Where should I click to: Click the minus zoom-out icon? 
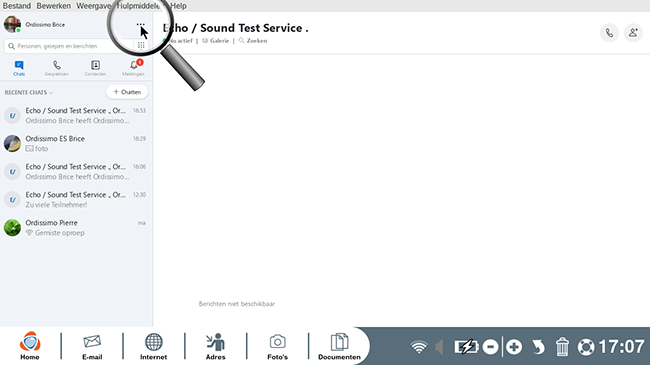pos(490,347)
